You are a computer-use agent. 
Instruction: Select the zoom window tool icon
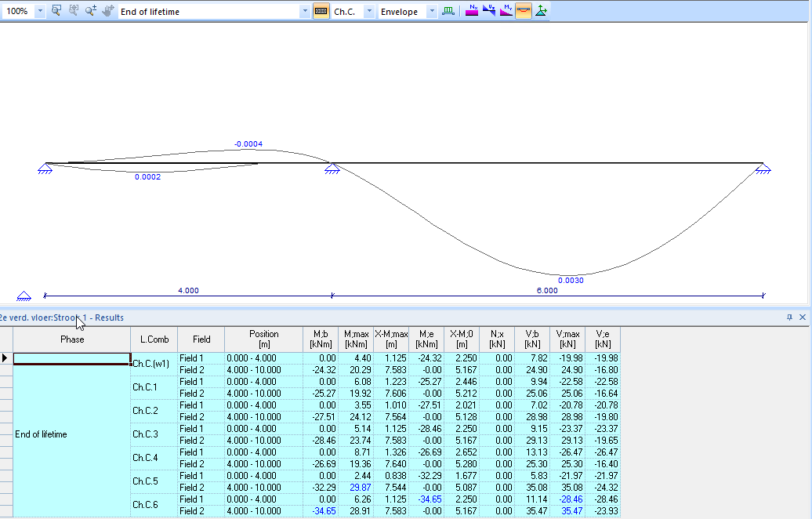point(56,11)
